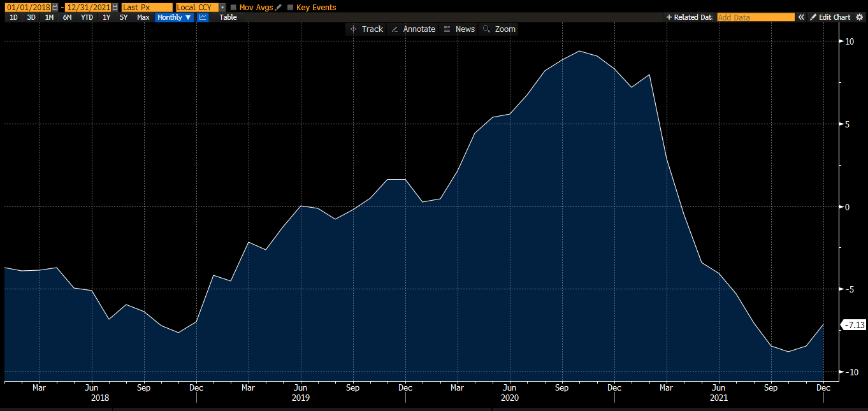Click the Mov Avgs pencil edit icon
The image size is (868, 411).
[x=278, y=8]
